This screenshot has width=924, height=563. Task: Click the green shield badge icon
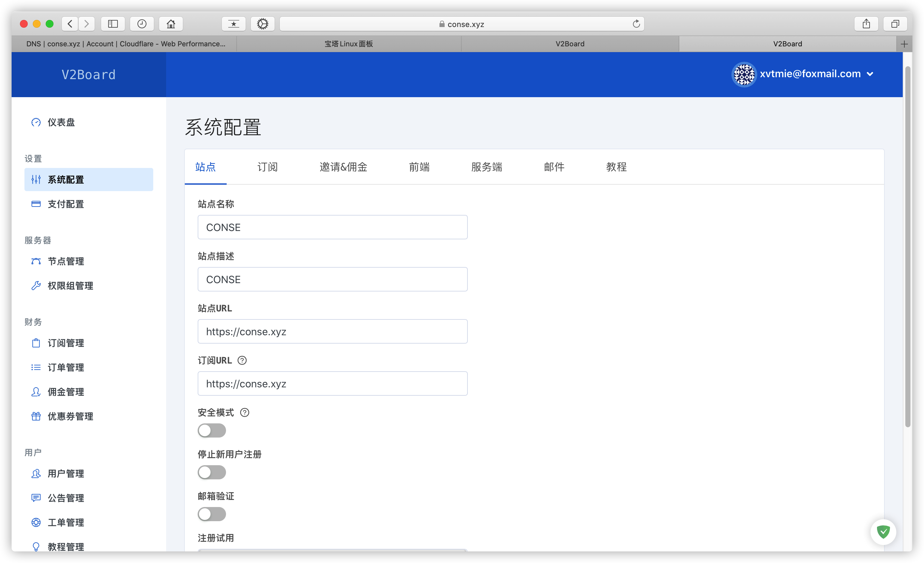click(x=883, y=531)
